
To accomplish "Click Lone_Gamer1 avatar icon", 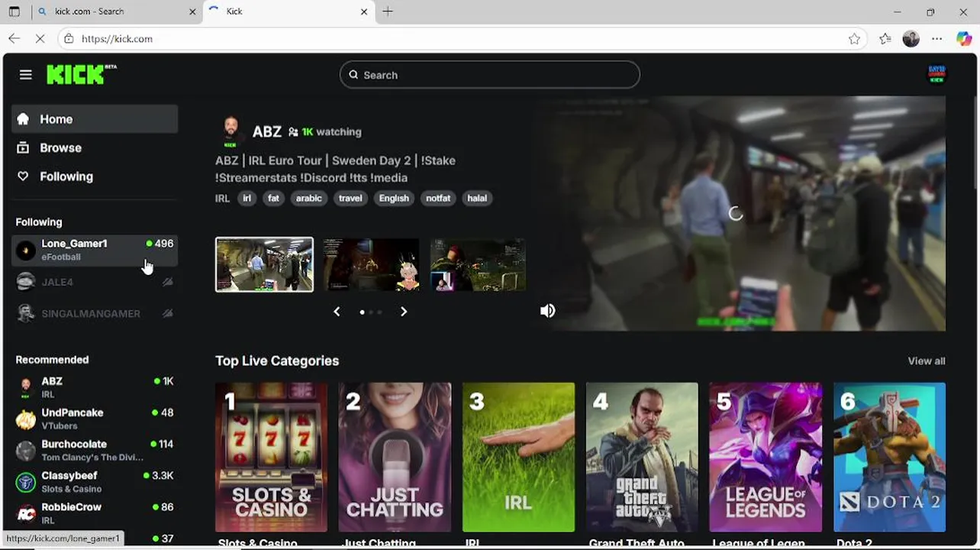I will 26,251.
